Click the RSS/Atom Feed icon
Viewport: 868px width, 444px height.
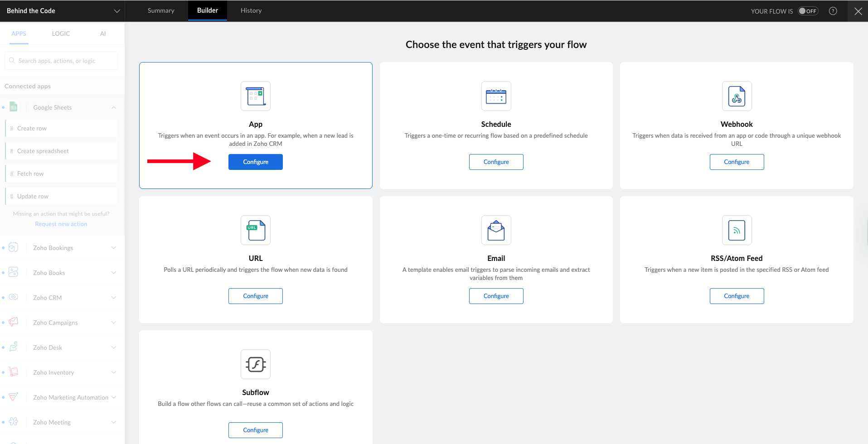(x=737, y=230)
